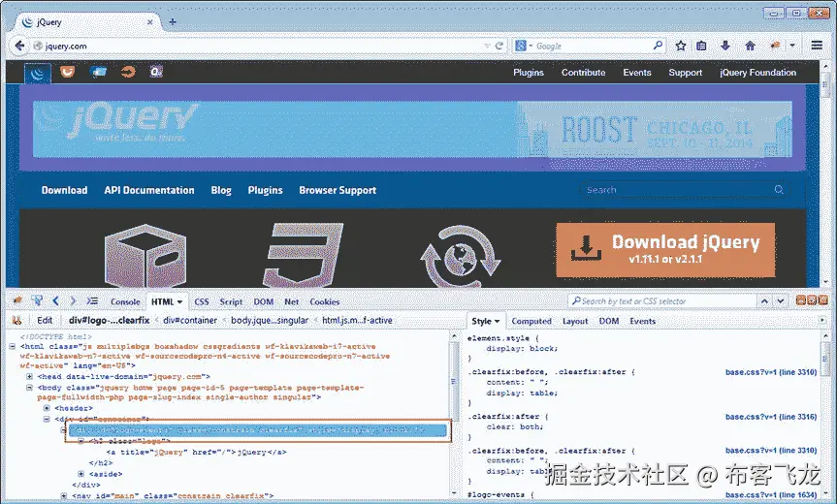Image resolution: width=837 pixels, height=504 pixels.
Task: Close the jQuery browser tab
Action: (150, 22)
